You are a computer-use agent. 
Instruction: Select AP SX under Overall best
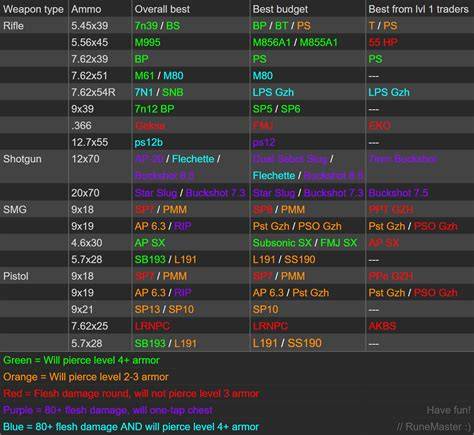(150, 243)
